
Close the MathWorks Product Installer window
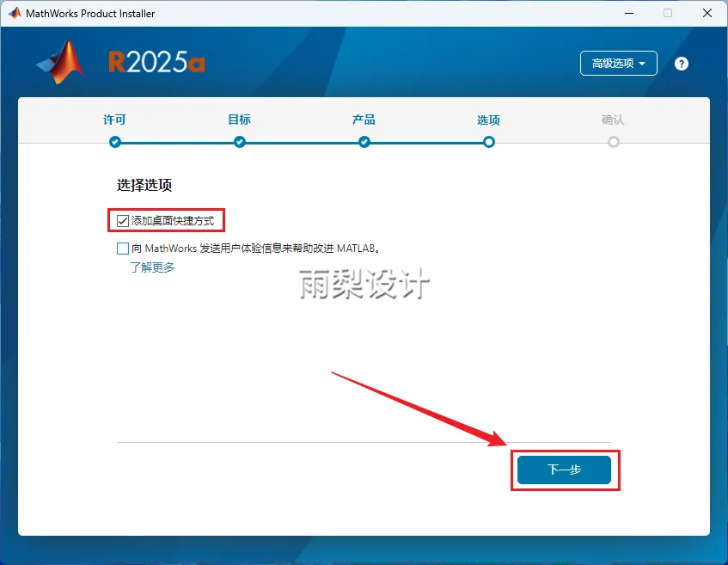tap(707, 13)
